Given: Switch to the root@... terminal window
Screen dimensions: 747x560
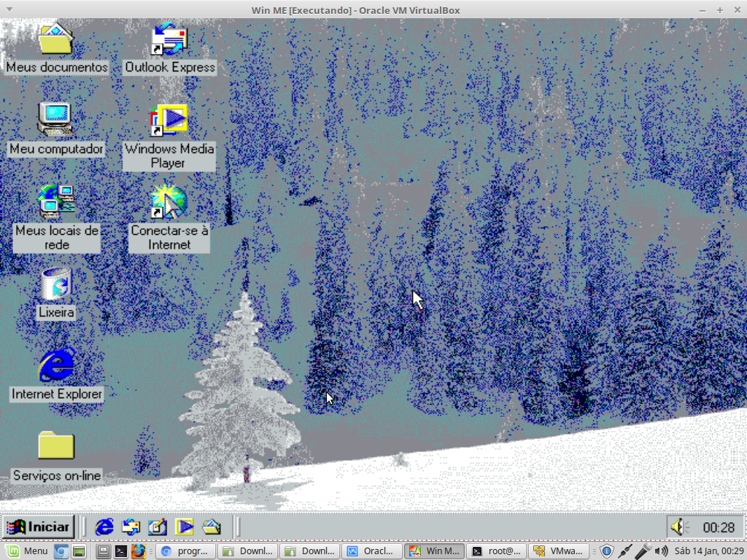Looking at the screenshot, I should click(x=496, y=551).
